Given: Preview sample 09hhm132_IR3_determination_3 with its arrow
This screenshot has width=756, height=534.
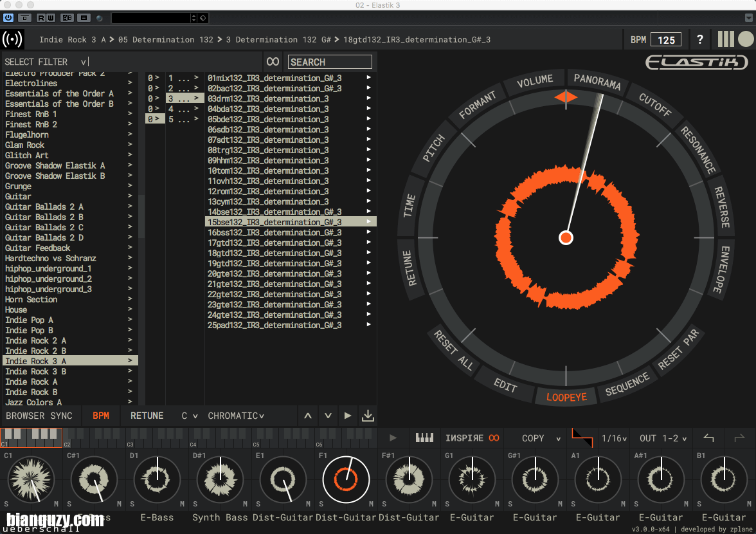Looking at the screenshot, I should coord(368,160).
